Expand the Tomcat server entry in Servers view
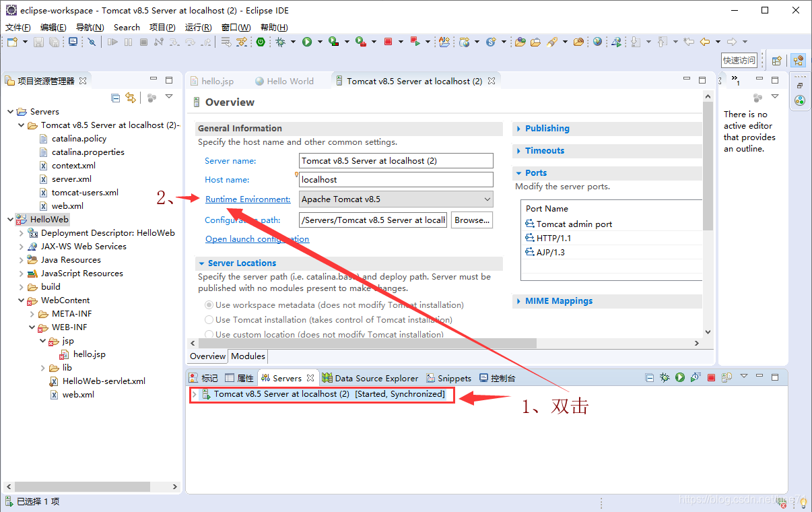The height and width of the screenshot is (512, 812). point(195,394)
